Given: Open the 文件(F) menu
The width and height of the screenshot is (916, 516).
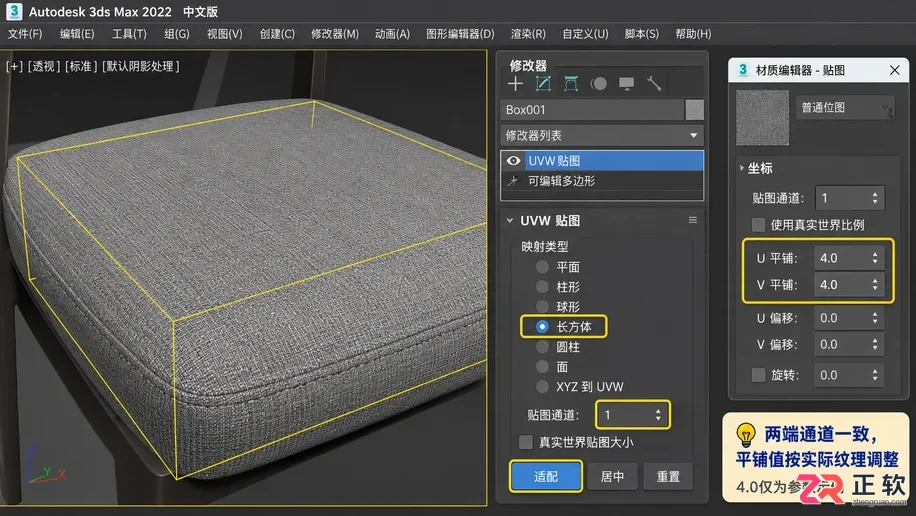Looking at the screenshot, I should coord(25,34).
